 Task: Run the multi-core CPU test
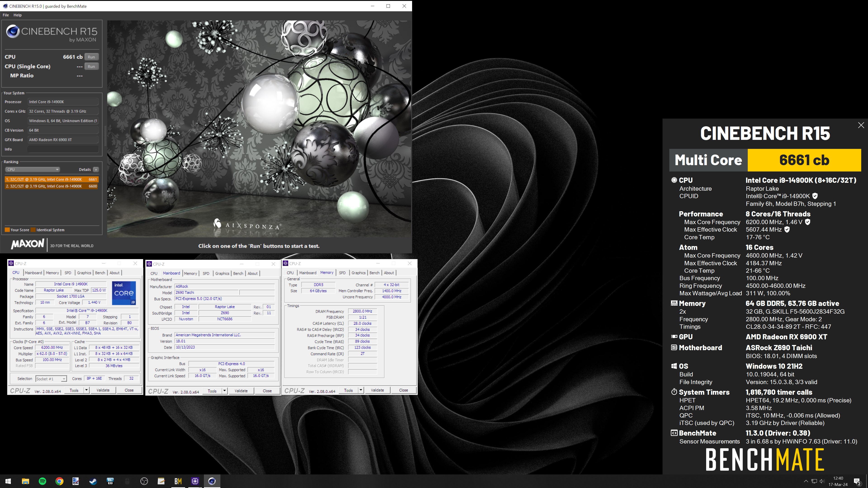(x=91, y=57)
